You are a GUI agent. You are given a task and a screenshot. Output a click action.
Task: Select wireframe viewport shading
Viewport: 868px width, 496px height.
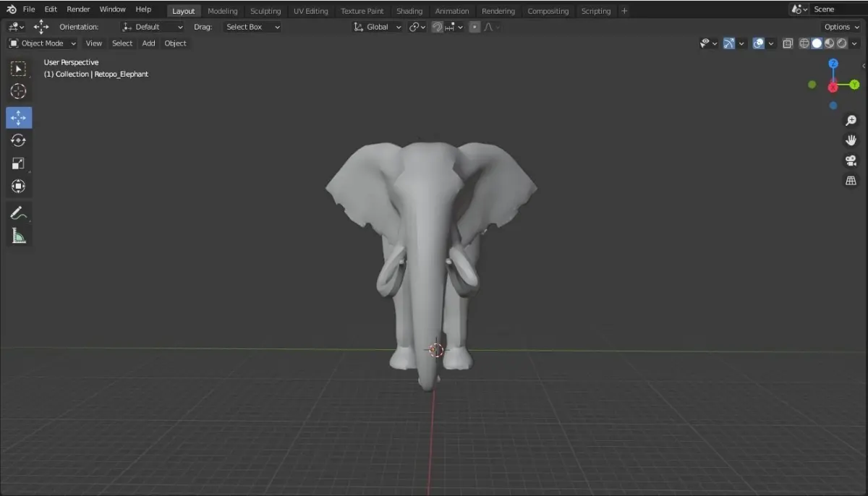(x=804, y=43)
